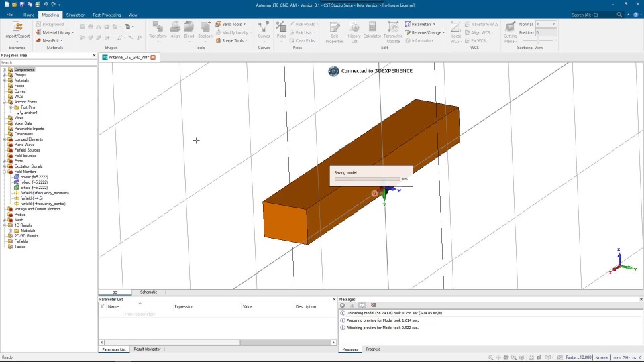Expand the Components tree node

pos(5,70)
